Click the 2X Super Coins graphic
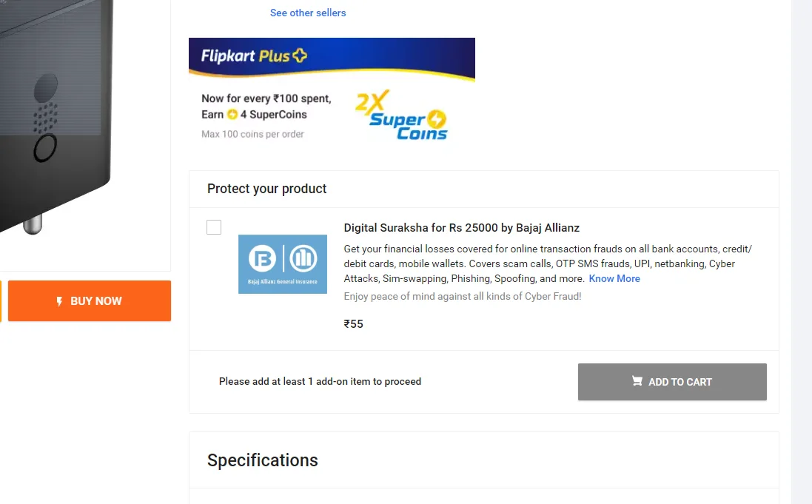Image resolution: width=812 pixels, height=504 pixels. [403, 115]
